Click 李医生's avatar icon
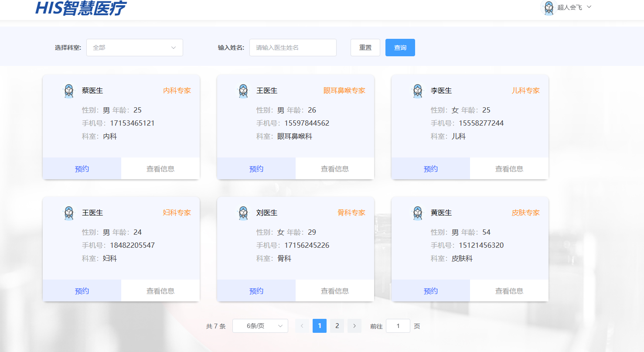644x352 pixels. (418, 91)
